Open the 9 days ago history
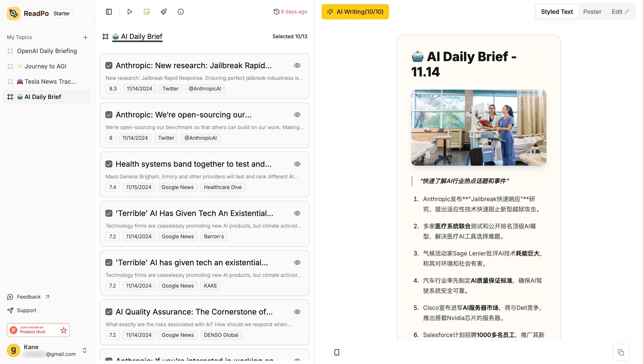This screenshot has height=364, width=643. pyautogui.click(x=290, y=12)
